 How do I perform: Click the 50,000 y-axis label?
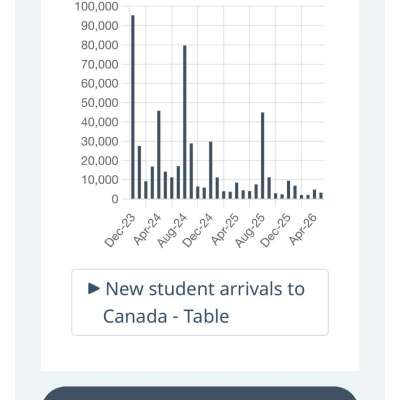click(x=100, y=103)
